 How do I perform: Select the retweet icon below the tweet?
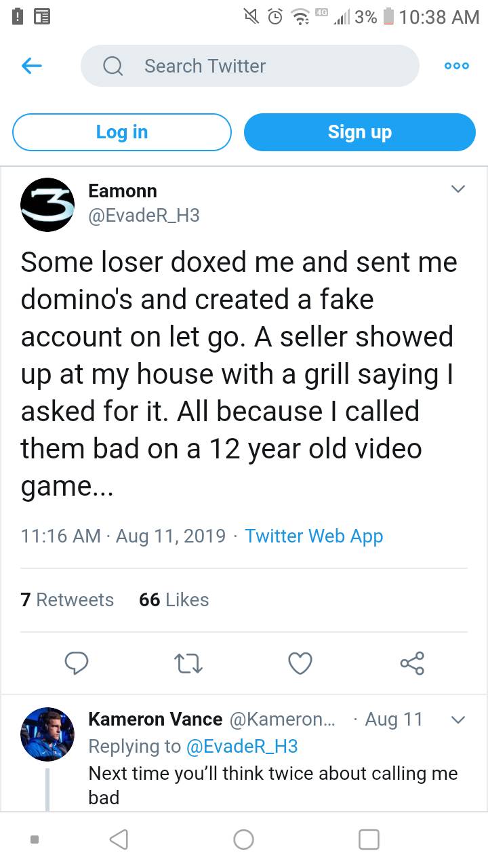pyautogui.click(x=188, y=663)
